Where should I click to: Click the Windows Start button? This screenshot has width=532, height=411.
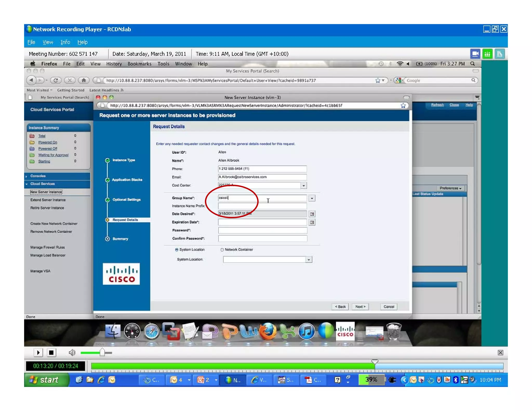coord(47,380)
